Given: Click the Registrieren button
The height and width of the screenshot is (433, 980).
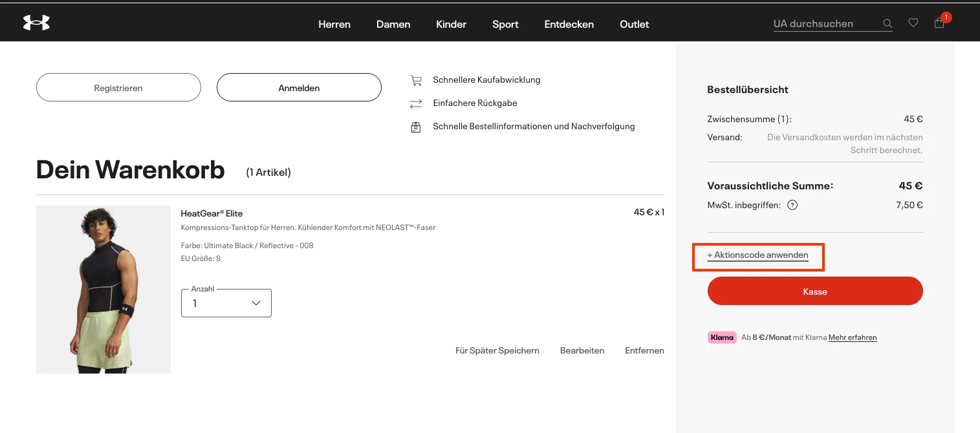Looking at the screenshot, I should coord(118,87).
